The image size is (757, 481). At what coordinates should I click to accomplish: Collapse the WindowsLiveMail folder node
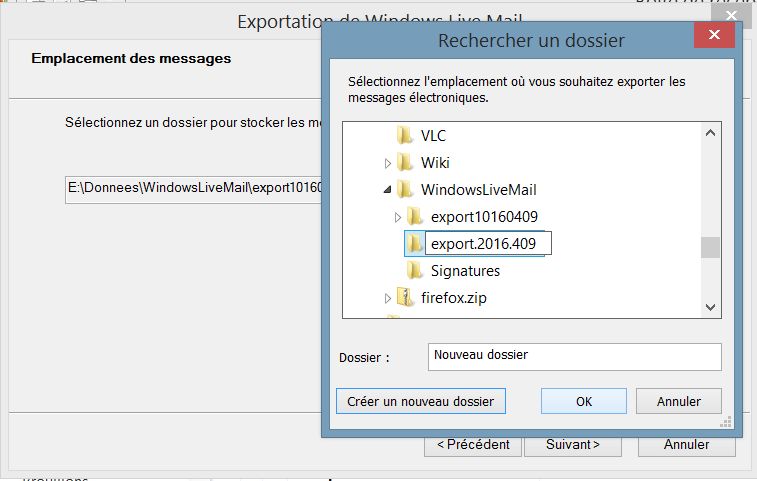click(388, 190)
